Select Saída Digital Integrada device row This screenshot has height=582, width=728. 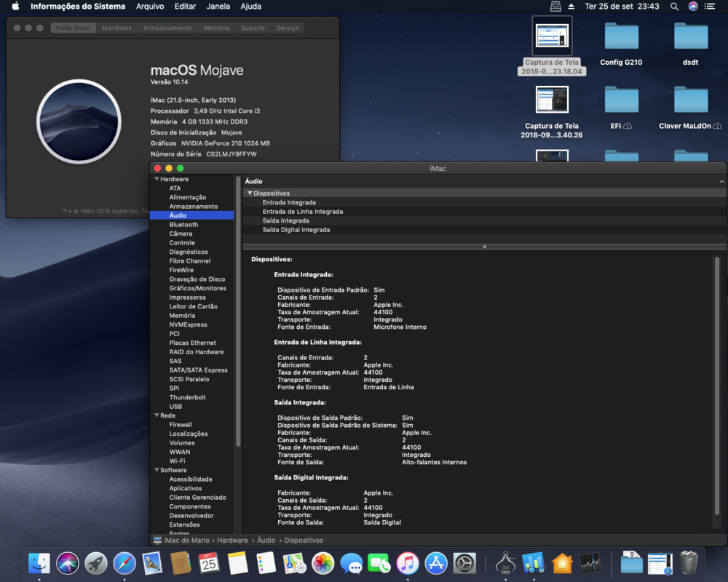[296, 230]
